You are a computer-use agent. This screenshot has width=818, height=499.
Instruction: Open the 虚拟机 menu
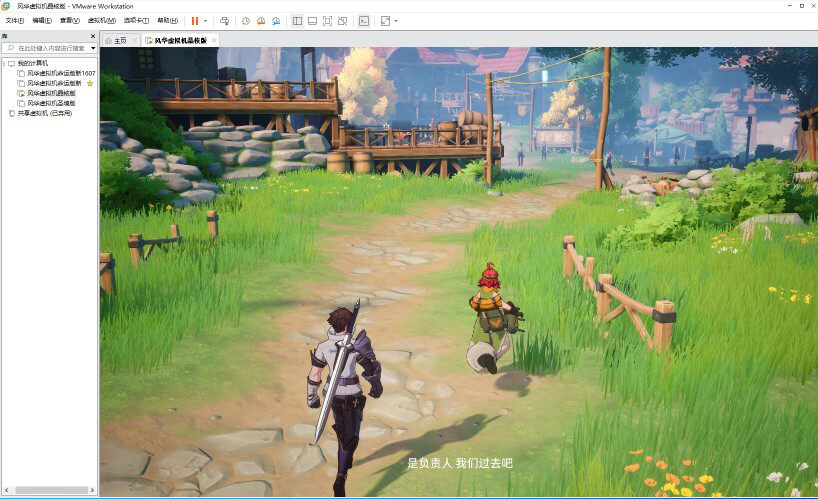[101, 20]
